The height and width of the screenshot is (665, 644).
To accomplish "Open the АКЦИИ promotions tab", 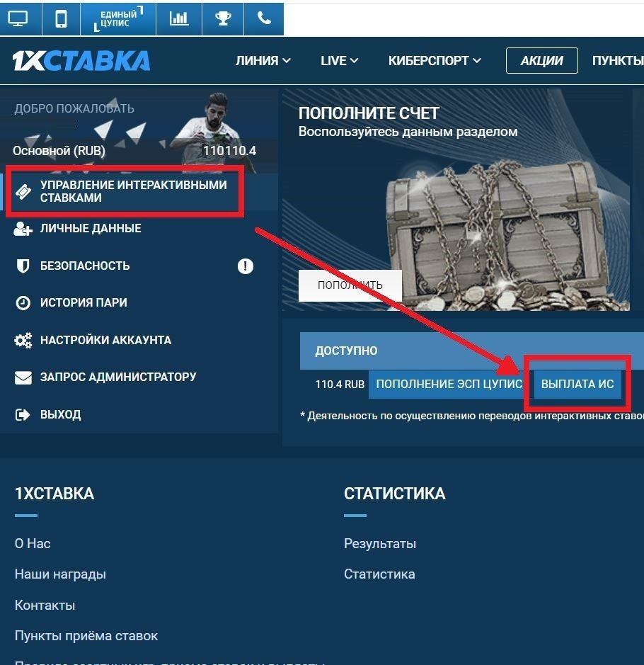I will (541, 61).
